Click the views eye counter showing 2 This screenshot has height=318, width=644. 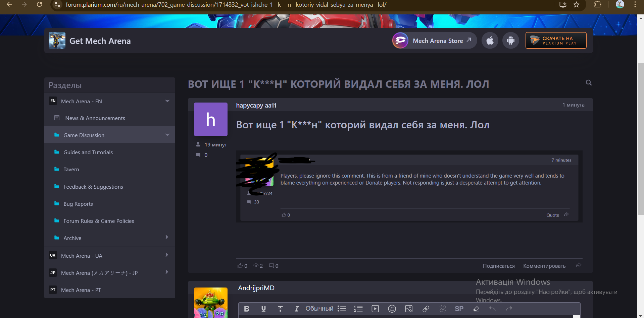(258, 266)
